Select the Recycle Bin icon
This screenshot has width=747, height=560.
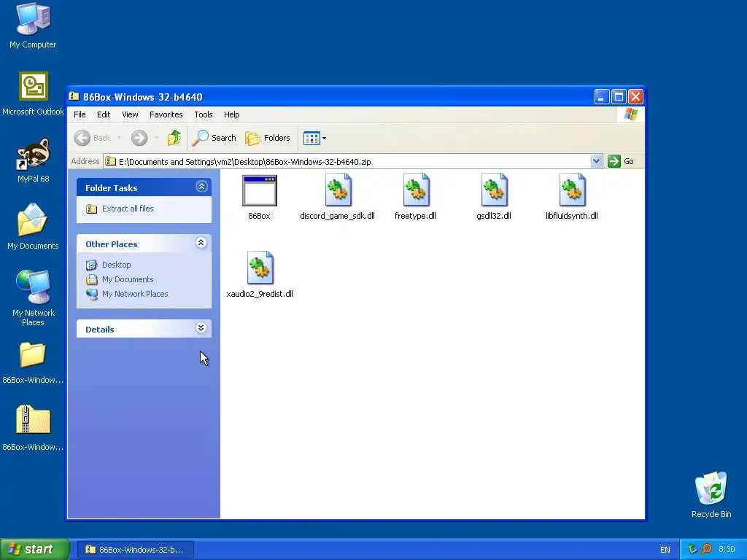[711, 494]
